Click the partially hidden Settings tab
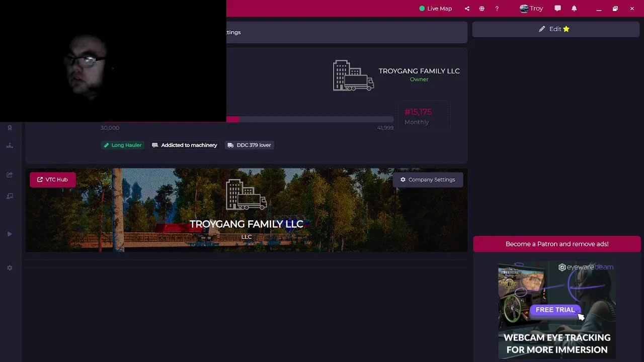644x362 pixels. [x=233, y=32]
